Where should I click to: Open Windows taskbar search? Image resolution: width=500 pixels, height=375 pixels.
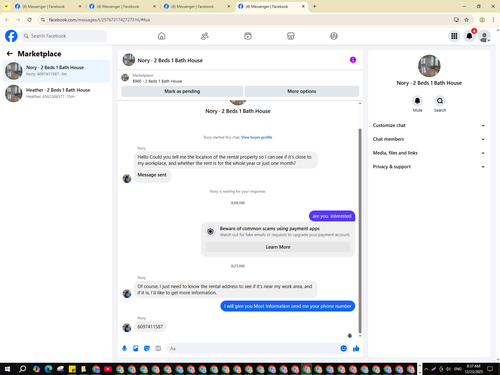pos(22,369)
